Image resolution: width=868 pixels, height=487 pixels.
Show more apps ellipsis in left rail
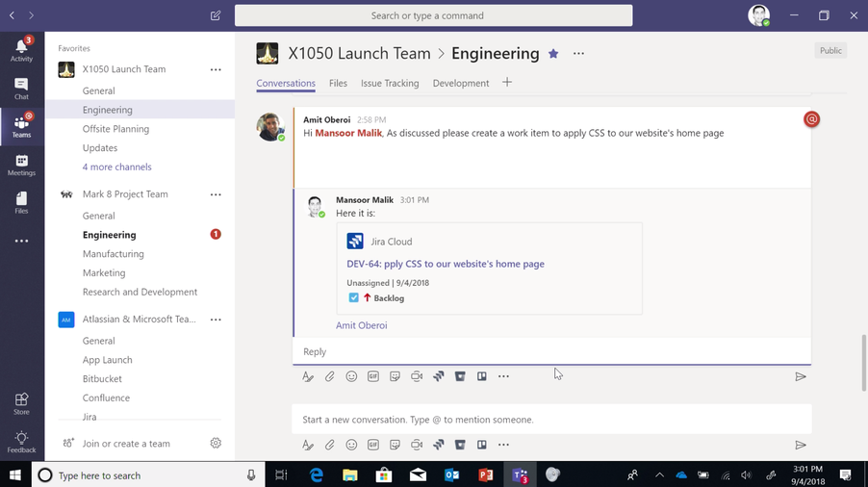point(21,241)
